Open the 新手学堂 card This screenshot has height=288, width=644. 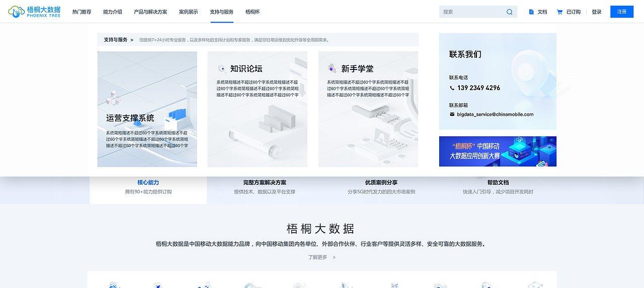tap(368, 109)
